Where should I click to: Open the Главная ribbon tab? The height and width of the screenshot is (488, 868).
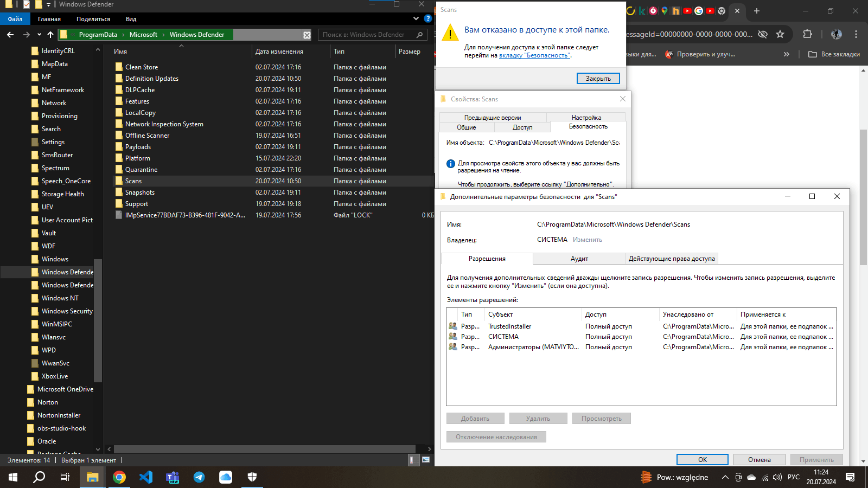49,19
